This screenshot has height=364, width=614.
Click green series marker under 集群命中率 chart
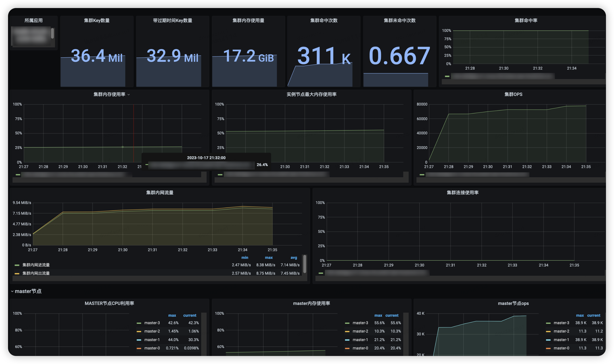coord(447,76)
